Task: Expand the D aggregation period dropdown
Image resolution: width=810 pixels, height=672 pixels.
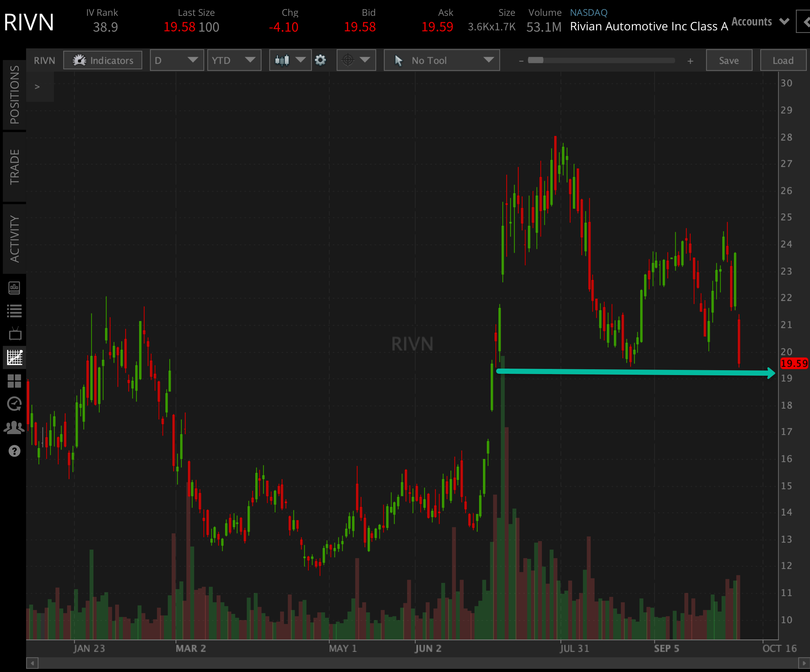Action: pyautogui.click(x=177, y=60)
